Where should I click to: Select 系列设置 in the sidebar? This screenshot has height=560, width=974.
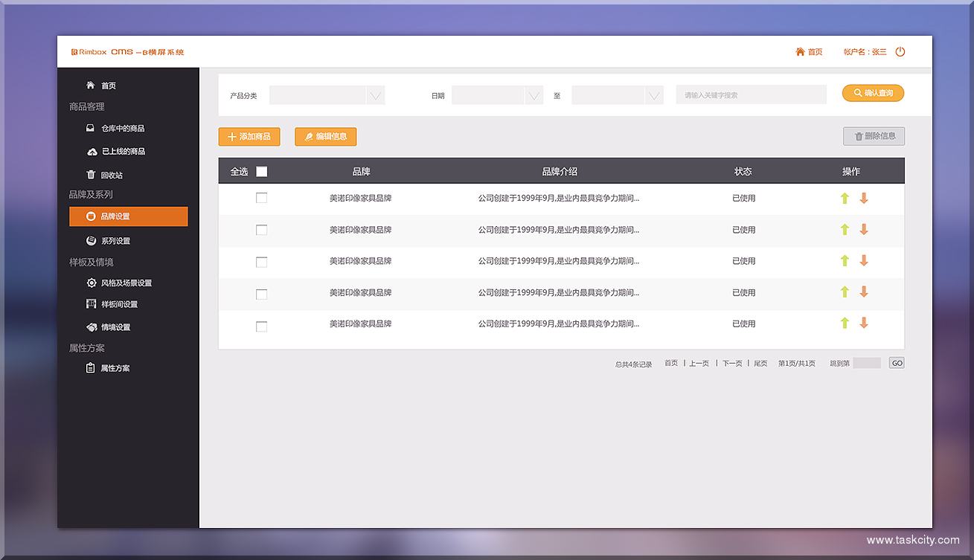115,241
